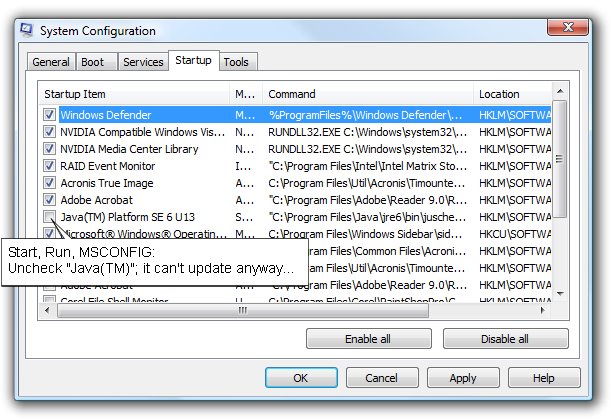Click the System Configuration title bar icon
Screen dimensions: 611x419
tap(26, 30)
